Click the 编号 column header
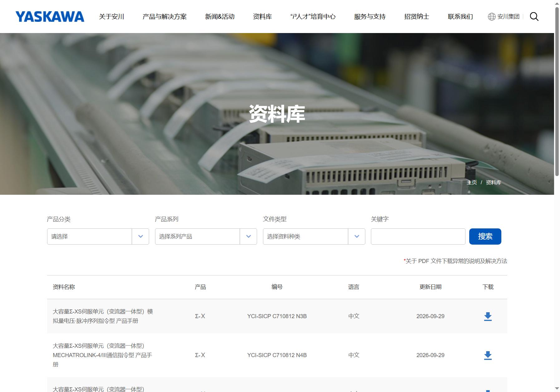This screenshot has width=560, height=392. tap(277, 287)
